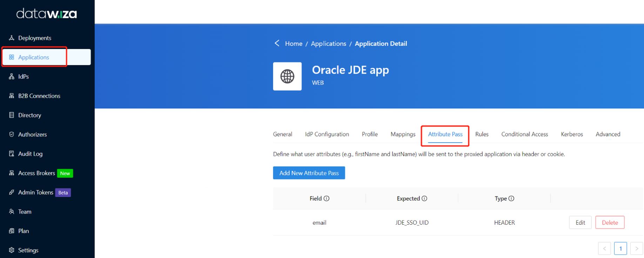The width and height of the screenshot is (644, 258).
Task: Click the Deployments sidebar icon
Action: click(x=12, y=38)
